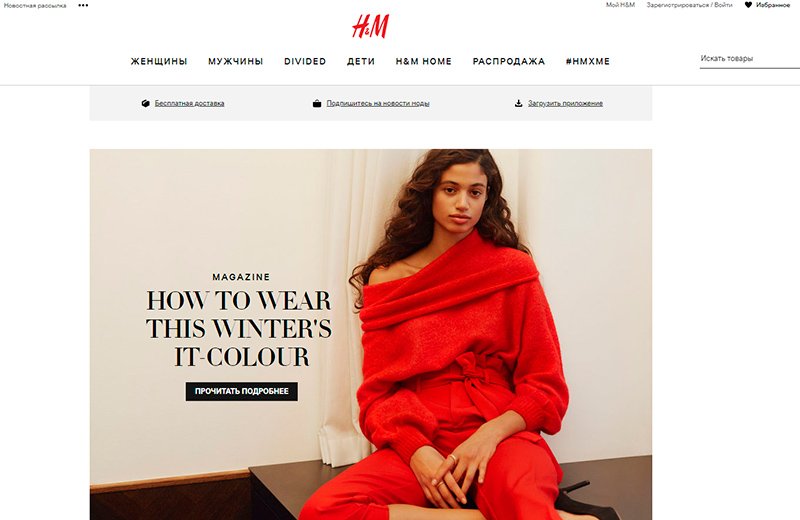The width and height of the screenshot is (800, 520).
Task: Click the shopping bag newsletter icon
Action: (317, 103)
